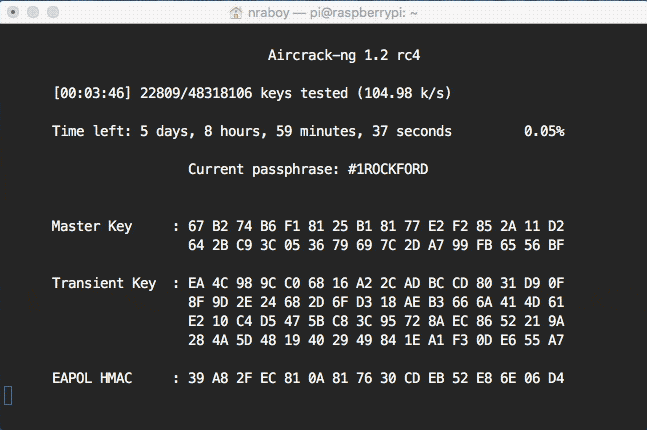Click the last Transient Key byte A7
Screen dimensions: 647x430
tap(556, 340)
